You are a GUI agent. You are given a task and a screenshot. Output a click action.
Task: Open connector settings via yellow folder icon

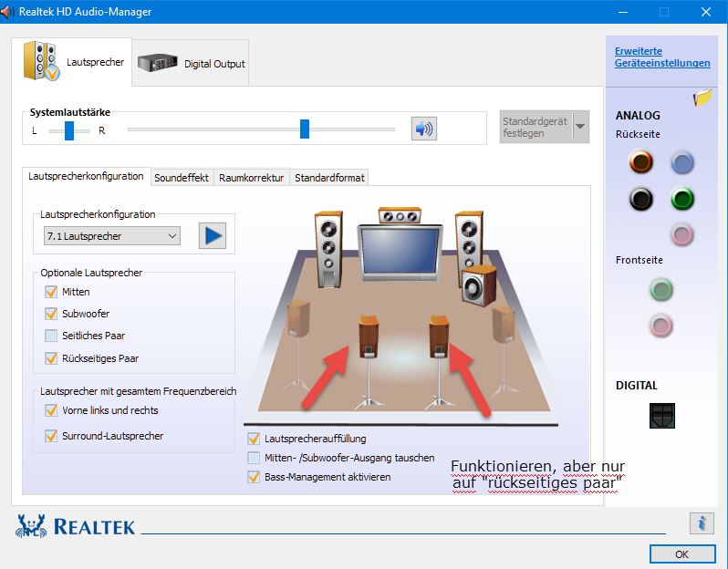coord(702,97)
